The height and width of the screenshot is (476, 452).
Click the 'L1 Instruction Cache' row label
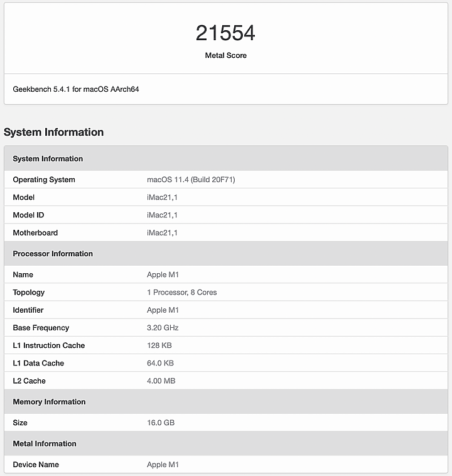48,345
